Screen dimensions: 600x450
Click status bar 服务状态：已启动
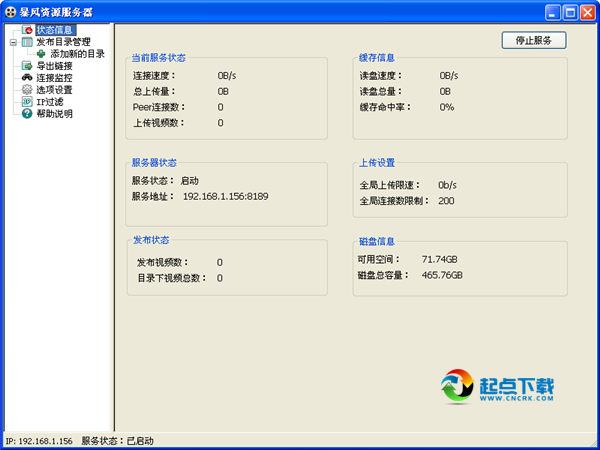coord(117,441)
